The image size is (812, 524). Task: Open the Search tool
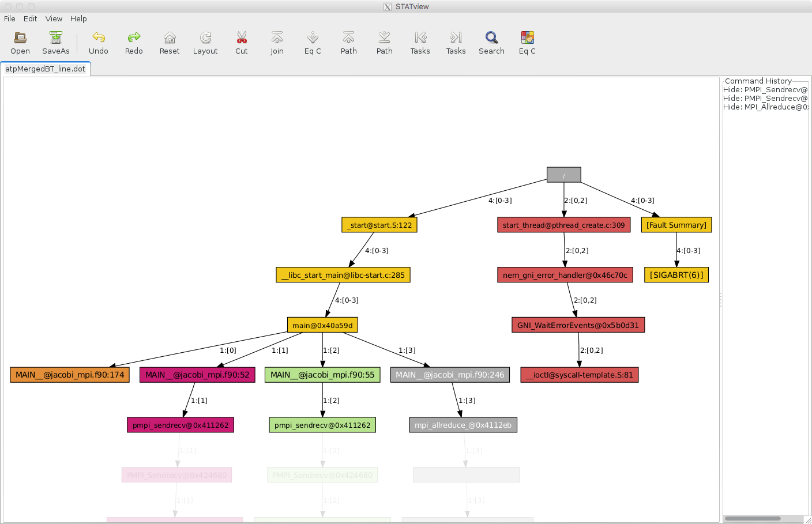(491, 42)
